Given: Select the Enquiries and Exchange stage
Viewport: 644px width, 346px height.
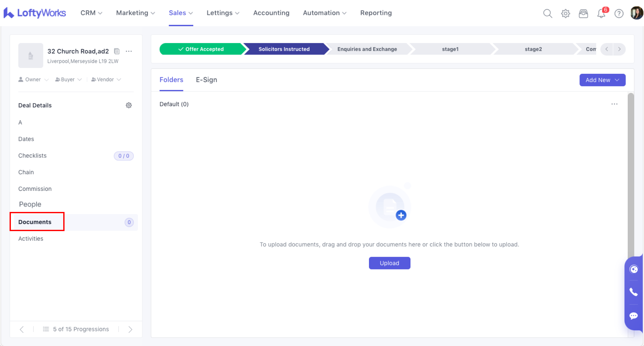Looking at the screenshot, I should click(x=367, y=49).
